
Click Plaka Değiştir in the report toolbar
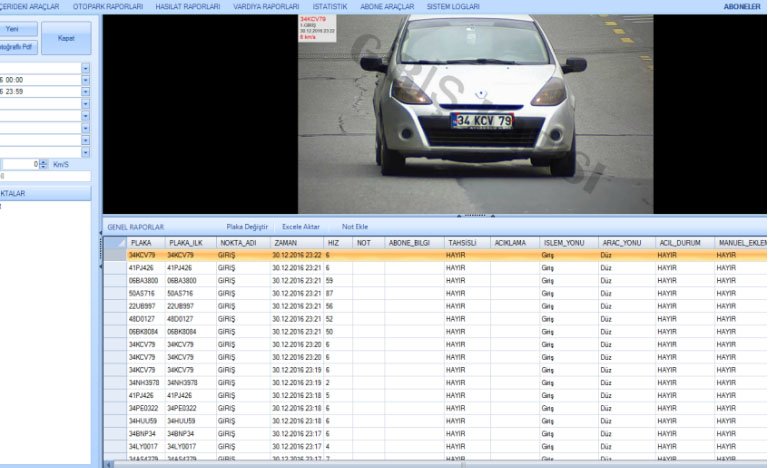[x=247, y=227]
